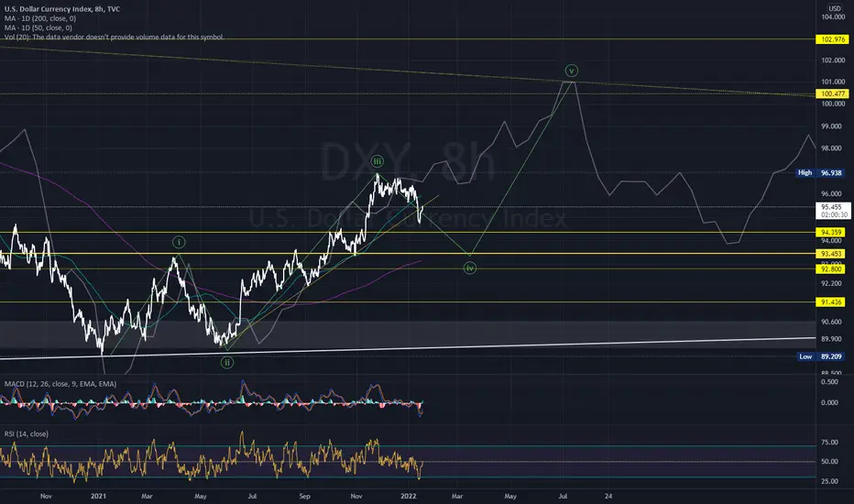Select the circled wave iv label
Image resolution: width=854 pixels, height=504 pixels.
[x=469, y=268]
